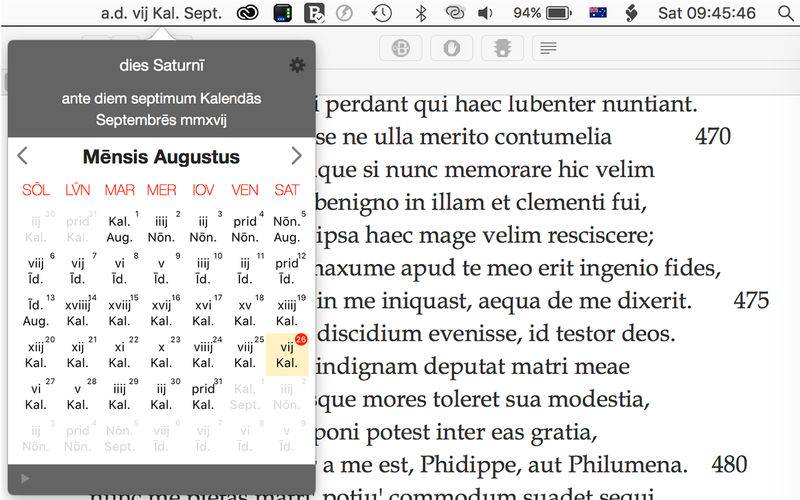Screen dimensions: 800x500
Task: Select today's date vij Kal. 26
Action: tap(287, 355)
